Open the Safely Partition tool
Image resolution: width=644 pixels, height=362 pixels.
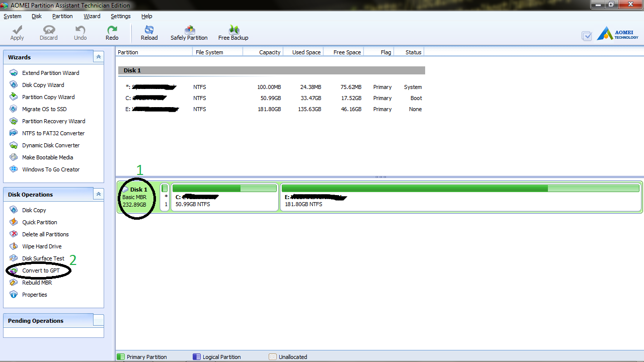(189, 30)
